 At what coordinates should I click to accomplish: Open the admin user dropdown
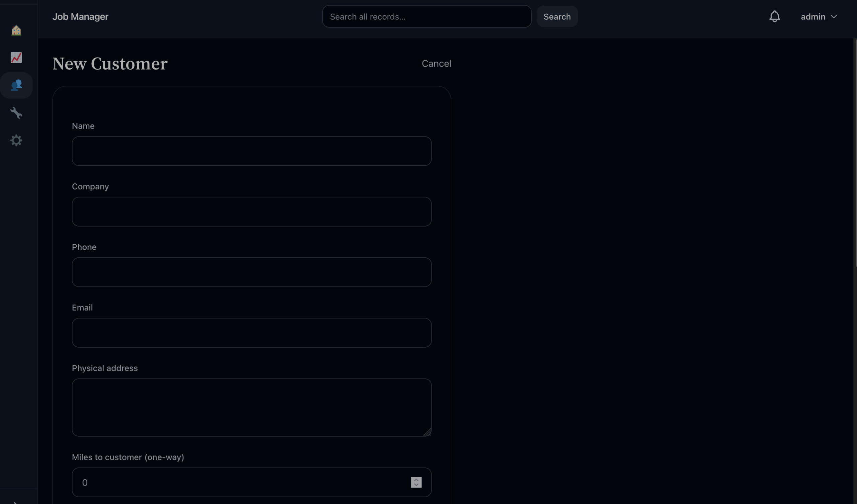click(x=819, y=17)
